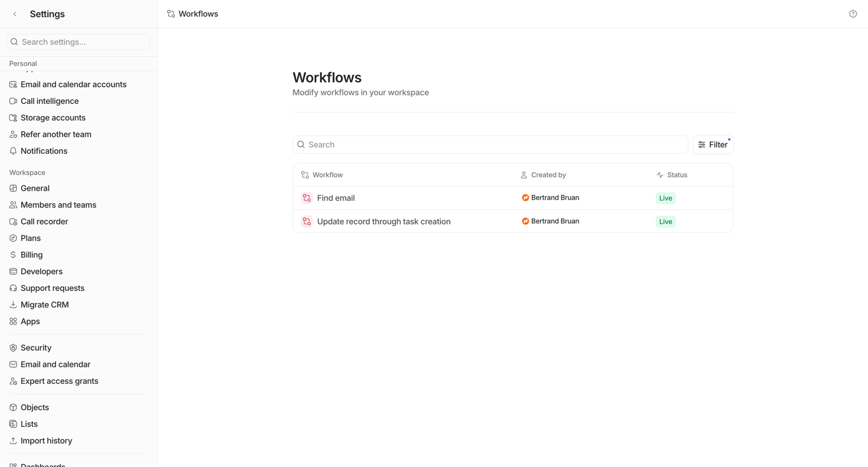Click the Members and teams people icon
The height and width of the screenshot is (467, 868).
[x=13, y=205]
